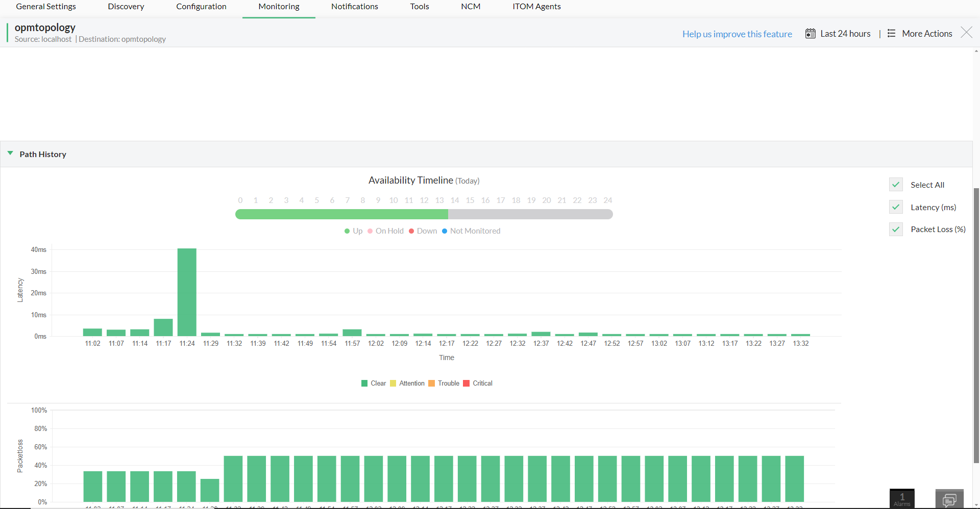Disable the Latency (ms) checkbox
Screen dimensions: 980x509
coord(896,207)
